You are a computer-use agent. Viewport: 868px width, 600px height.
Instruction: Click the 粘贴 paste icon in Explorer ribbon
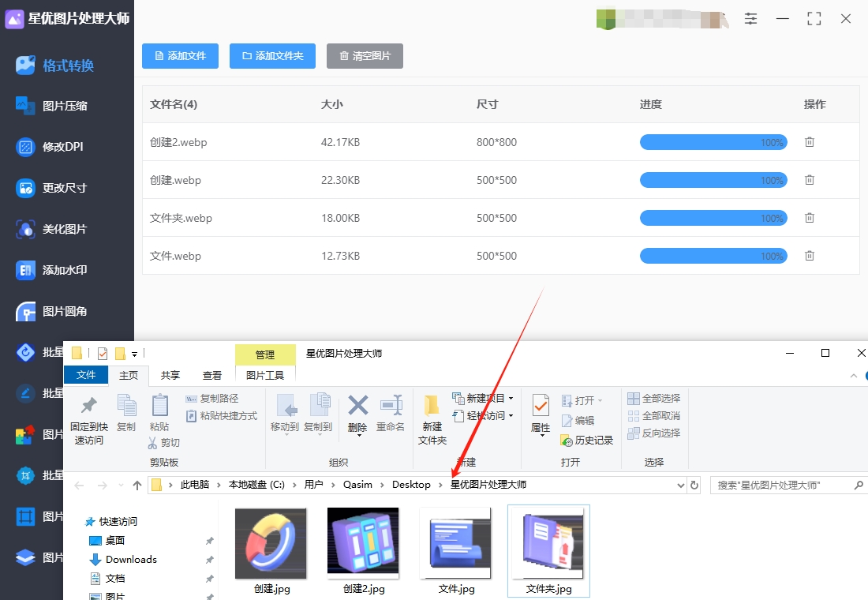click(x=159, y=413)
